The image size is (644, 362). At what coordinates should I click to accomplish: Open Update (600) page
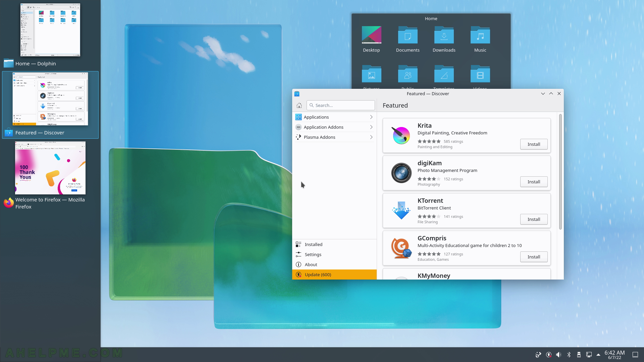334,275
